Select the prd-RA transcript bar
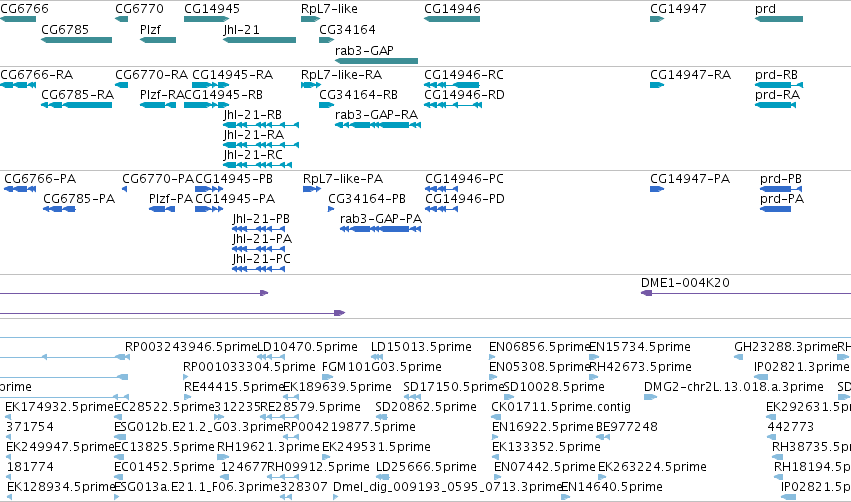 (x=776, y=105)
